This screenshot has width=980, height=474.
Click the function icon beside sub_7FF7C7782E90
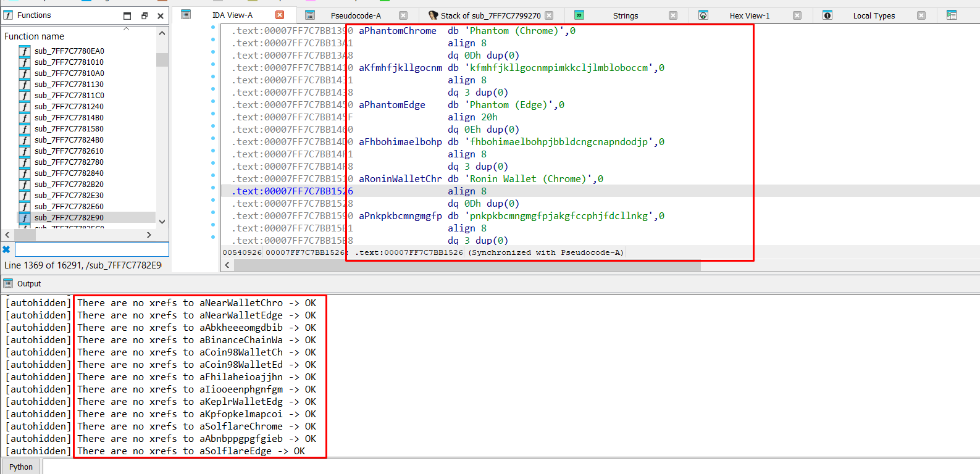pos(25,218)
